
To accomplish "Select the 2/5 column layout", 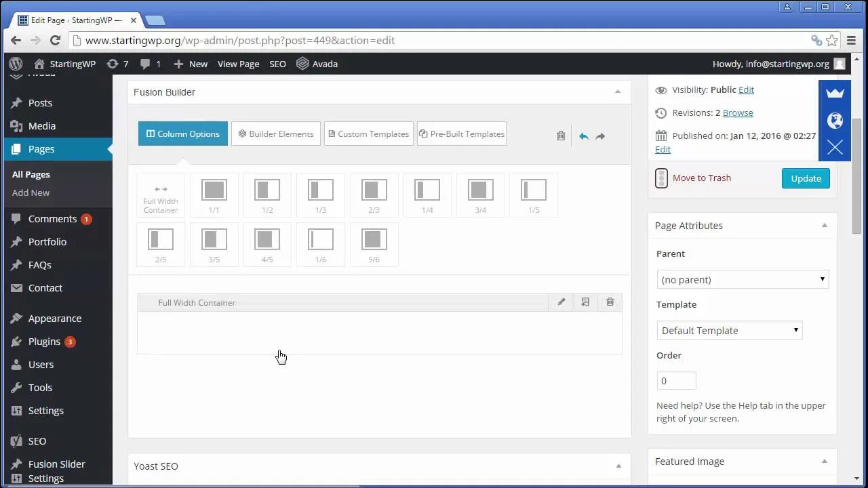I will click(161, 245).
